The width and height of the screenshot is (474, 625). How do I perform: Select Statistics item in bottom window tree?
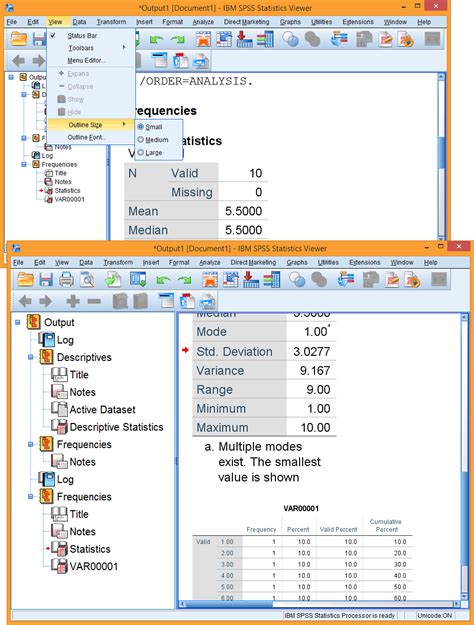pyautogui.click(x=90, y=549)
